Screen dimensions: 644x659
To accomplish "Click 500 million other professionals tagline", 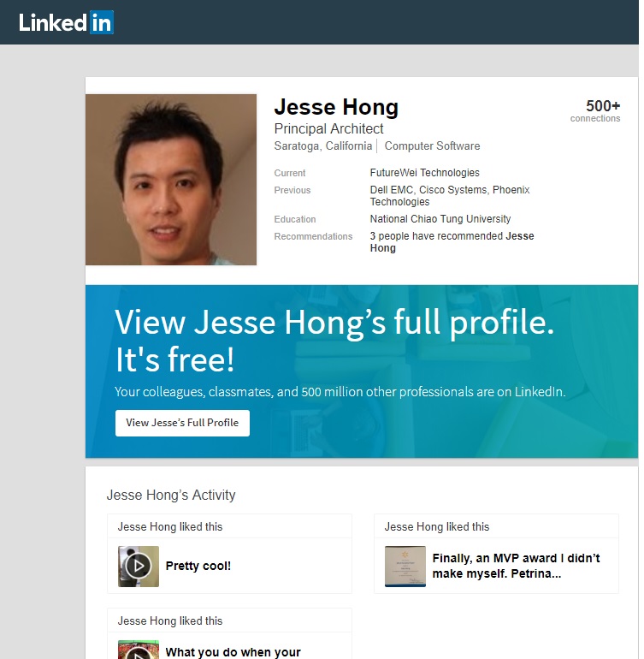I will click(340, 392).
